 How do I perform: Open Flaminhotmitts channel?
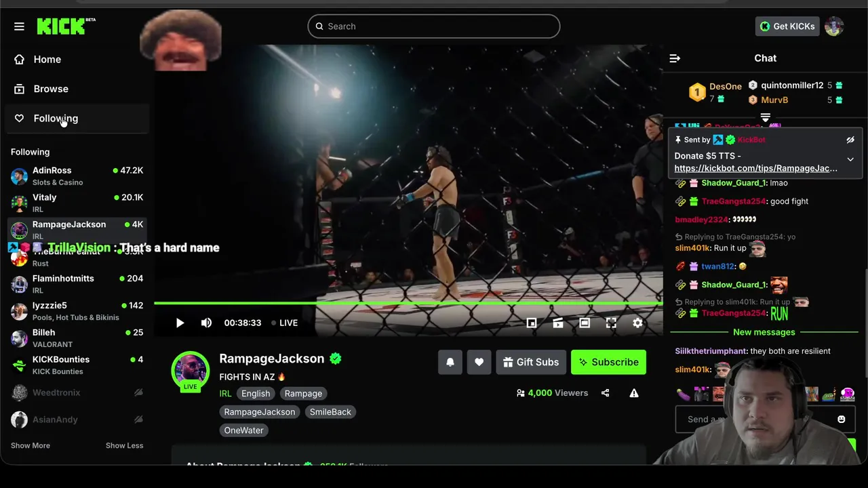coord(77,284)
